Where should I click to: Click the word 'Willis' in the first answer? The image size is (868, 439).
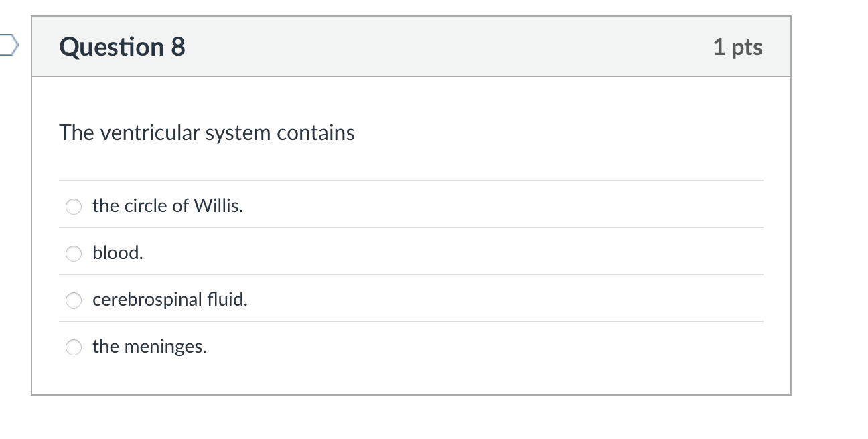click(217, 206)
